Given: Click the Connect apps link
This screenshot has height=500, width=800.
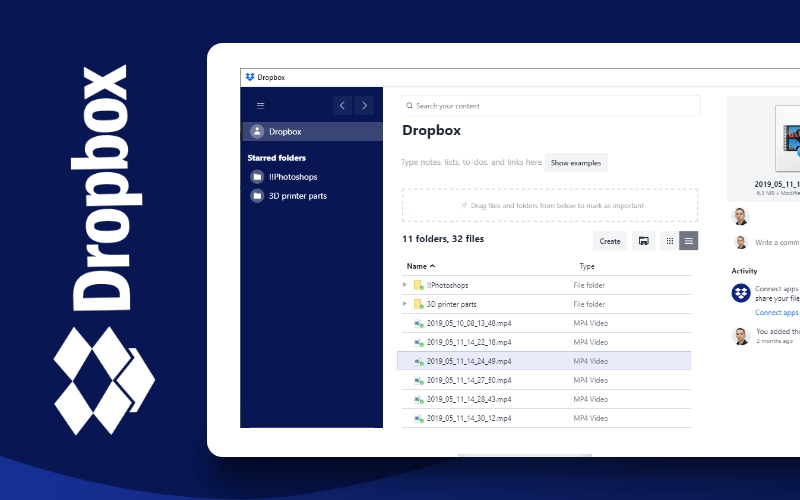Looking at the screenshot, I should coord(777,312).
